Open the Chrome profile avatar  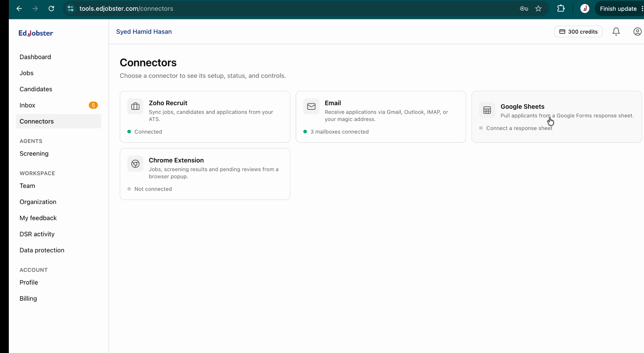pyautogui.click(x=585, y=8)
